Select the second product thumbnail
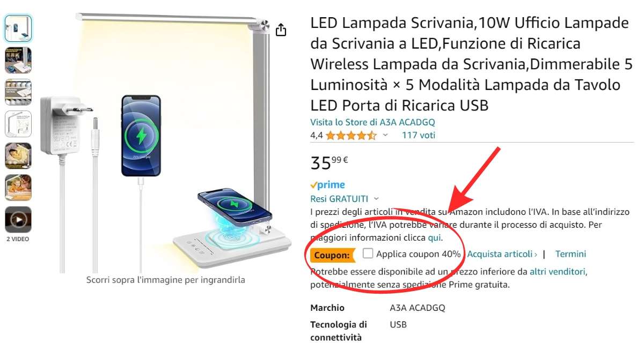 pos(18,60)
